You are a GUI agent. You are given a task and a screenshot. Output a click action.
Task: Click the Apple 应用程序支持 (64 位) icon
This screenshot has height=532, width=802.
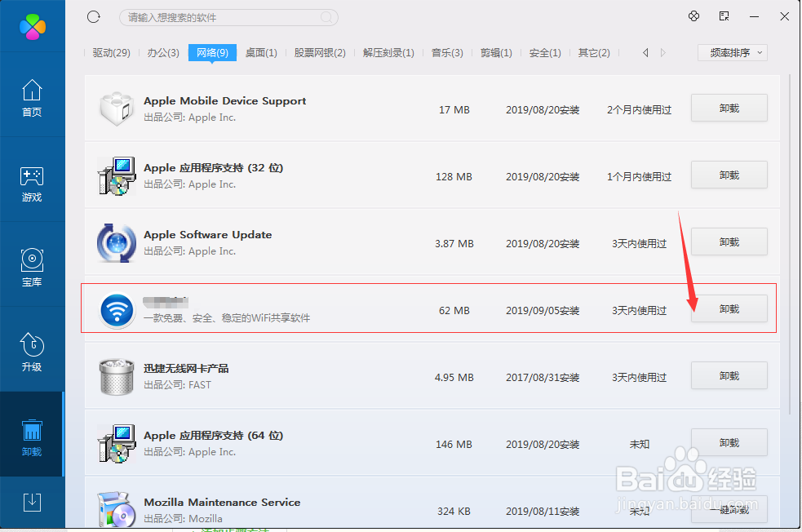[x=117, y=444]
